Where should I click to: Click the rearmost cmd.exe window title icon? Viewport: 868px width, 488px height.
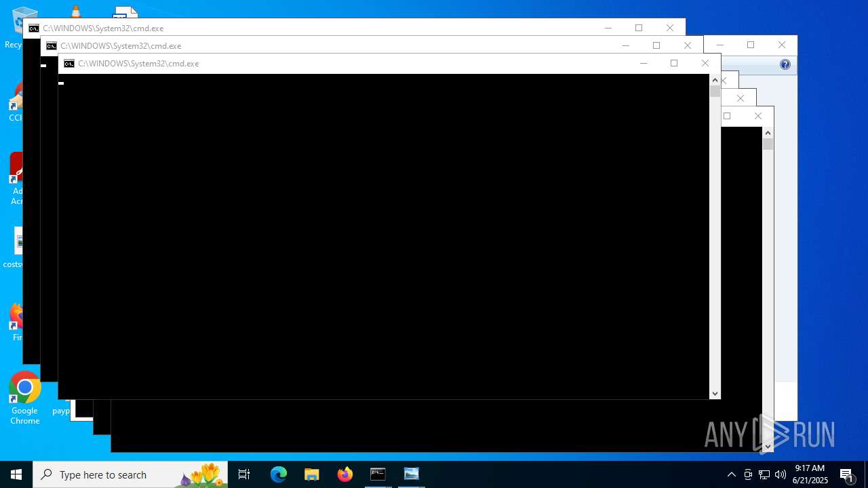pos(34,28)
